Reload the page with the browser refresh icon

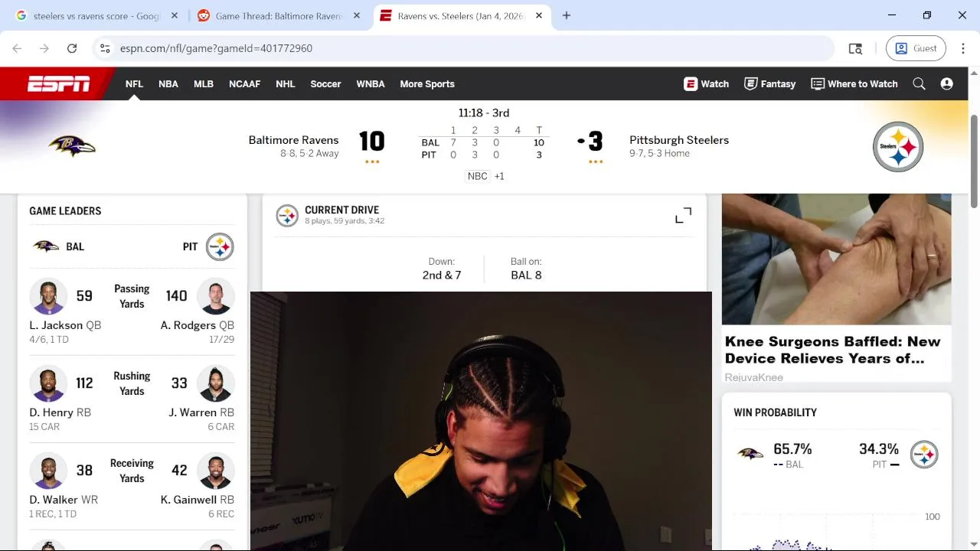72,48
